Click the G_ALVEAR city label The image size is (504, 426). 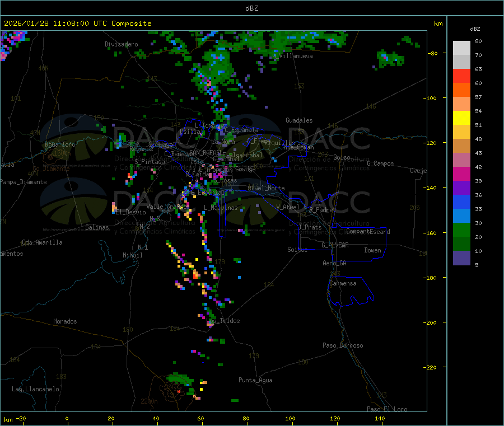click(x=335, y=245)
